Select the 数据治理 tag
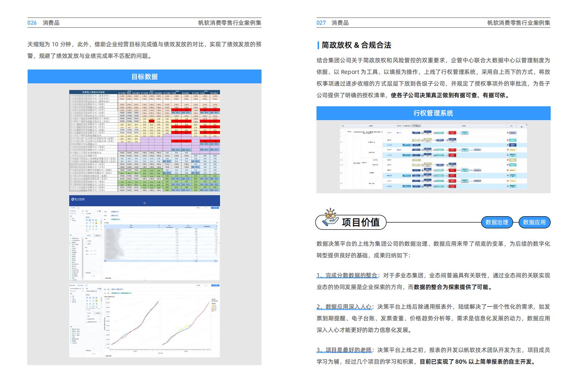Screen dimensions: 578x392 [x=497, y=222]
